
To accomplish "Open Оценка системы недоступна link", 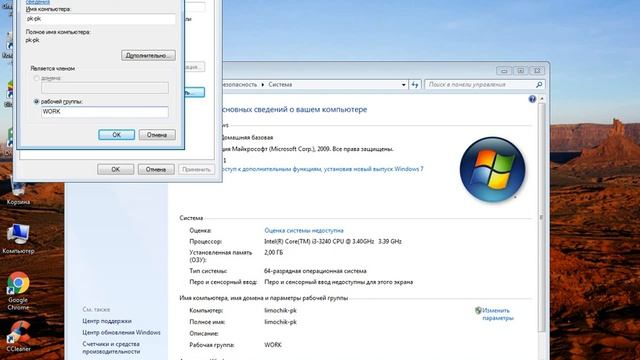I will coord(304,230).
